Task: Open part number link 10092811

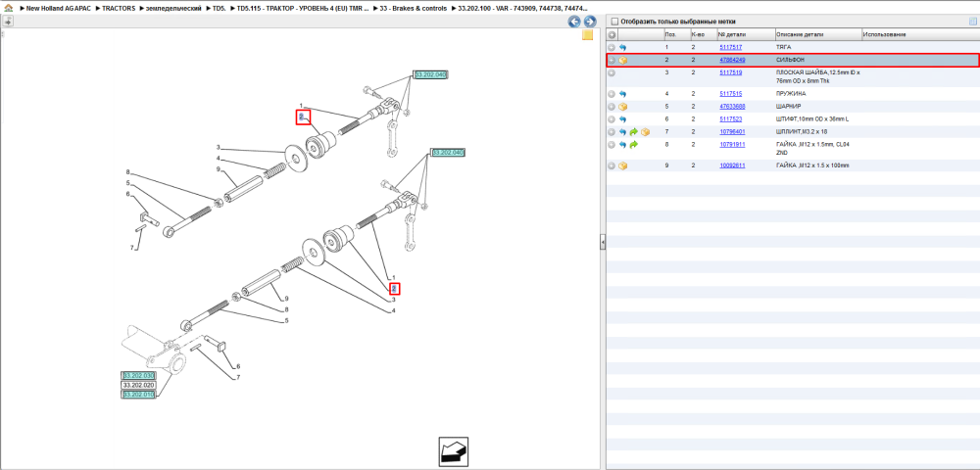Action: 732,166
